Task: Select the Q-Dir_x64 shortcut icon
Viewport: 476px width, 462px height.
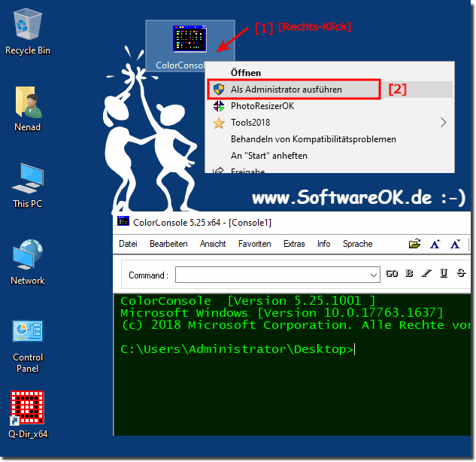Action: click(x=27, y=415)
